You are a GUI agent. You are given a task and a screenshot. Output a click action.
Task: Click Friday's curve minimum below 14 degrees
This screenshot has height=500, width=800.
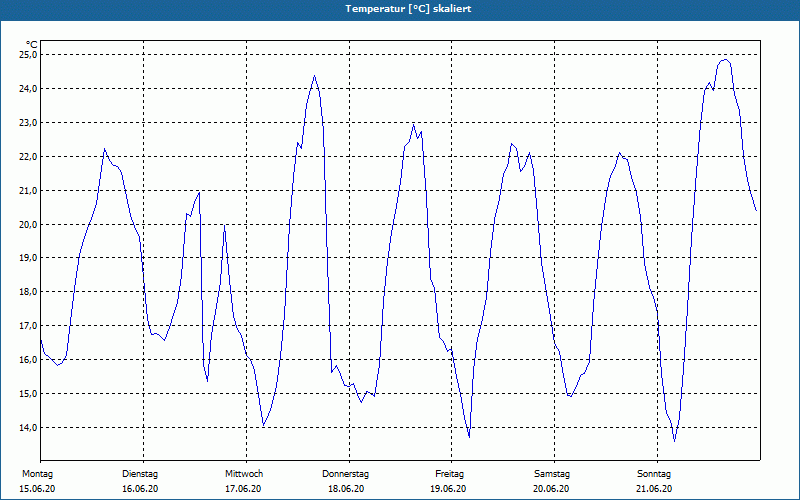pos(469,437)
